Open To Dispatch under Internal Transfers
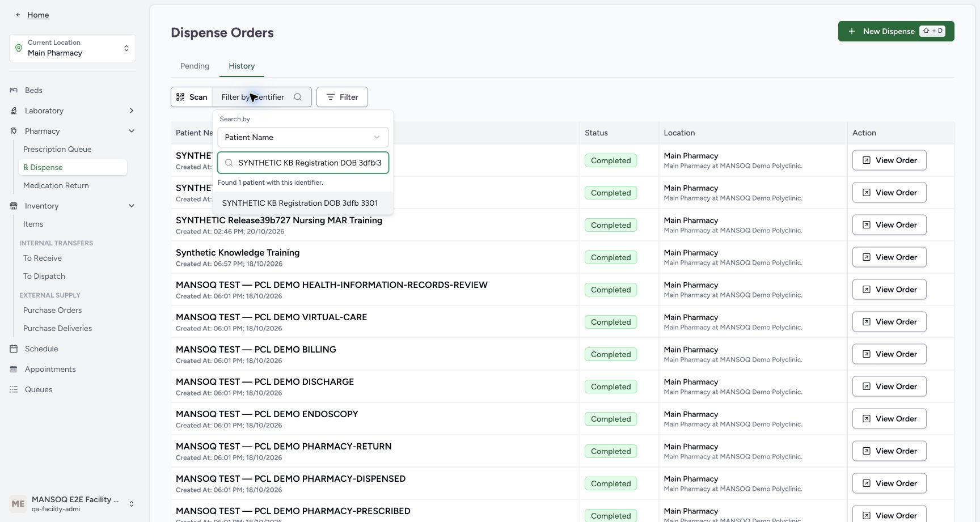Screen dimensions: 980x522 pos(44,276)
